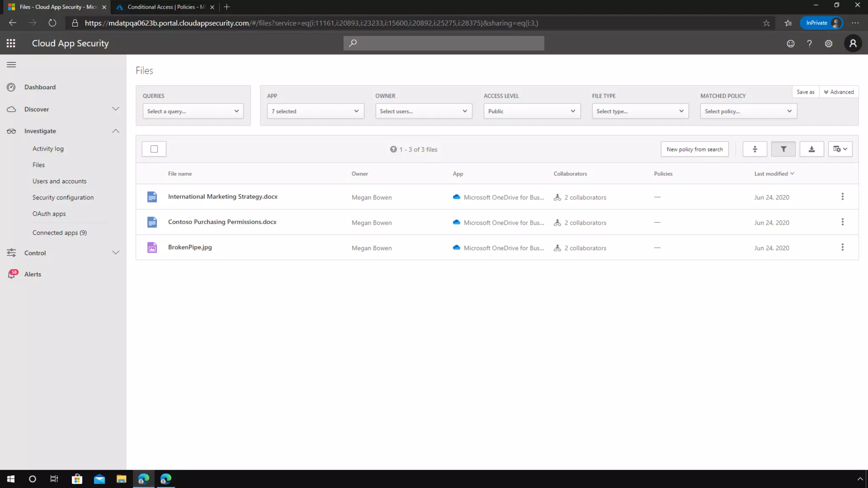Check the select all files checkbox

[x=154, y=149]
